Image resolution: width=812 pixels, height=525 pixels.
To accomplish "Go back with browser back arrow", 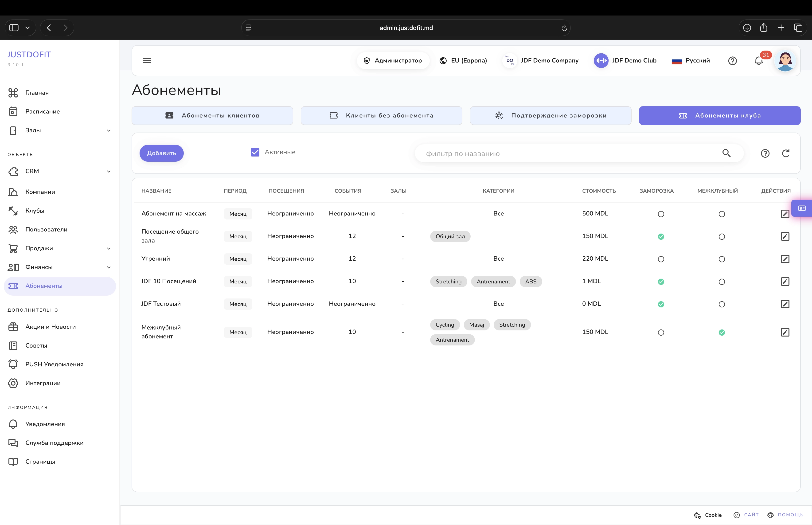I will (49, 28).
